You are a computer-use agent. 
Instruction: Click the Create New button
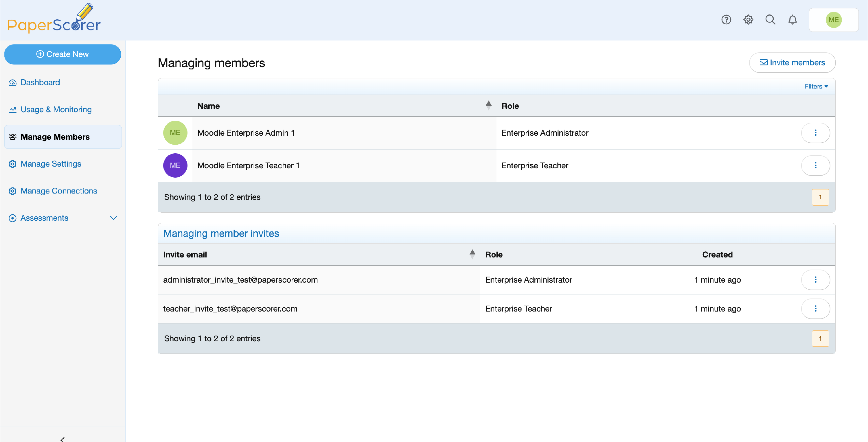pyautogui.click(x=63, y=54)
